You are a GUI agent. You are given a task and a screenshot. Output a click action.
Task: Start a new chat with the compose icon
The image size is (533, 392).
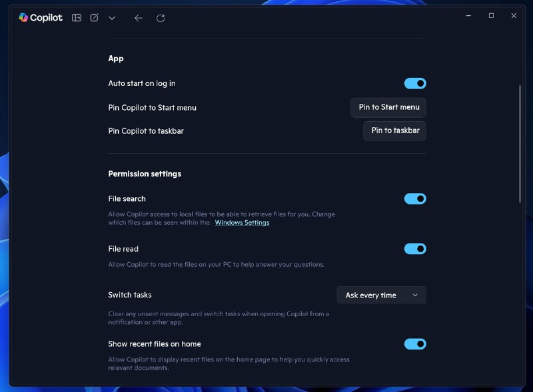coord(94,18)
